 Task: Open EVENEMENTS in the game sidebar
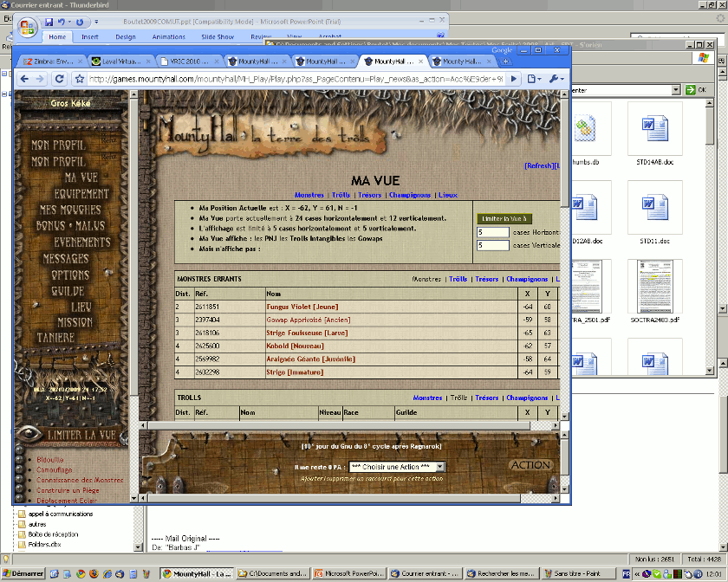81,242
